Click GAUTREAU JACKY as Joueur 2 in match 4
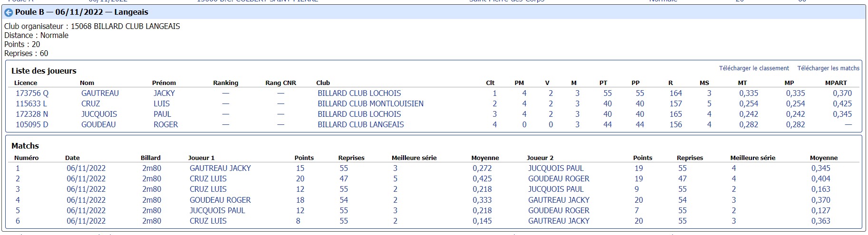The height and width of the screenshot is (235, 868). [559, 200]
